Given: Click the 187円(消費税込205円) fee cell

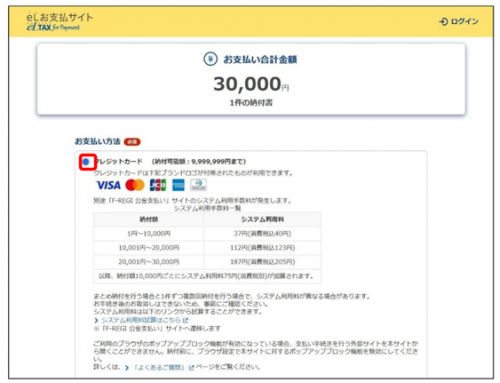Looking at the screenshot, I should [262, 262].
